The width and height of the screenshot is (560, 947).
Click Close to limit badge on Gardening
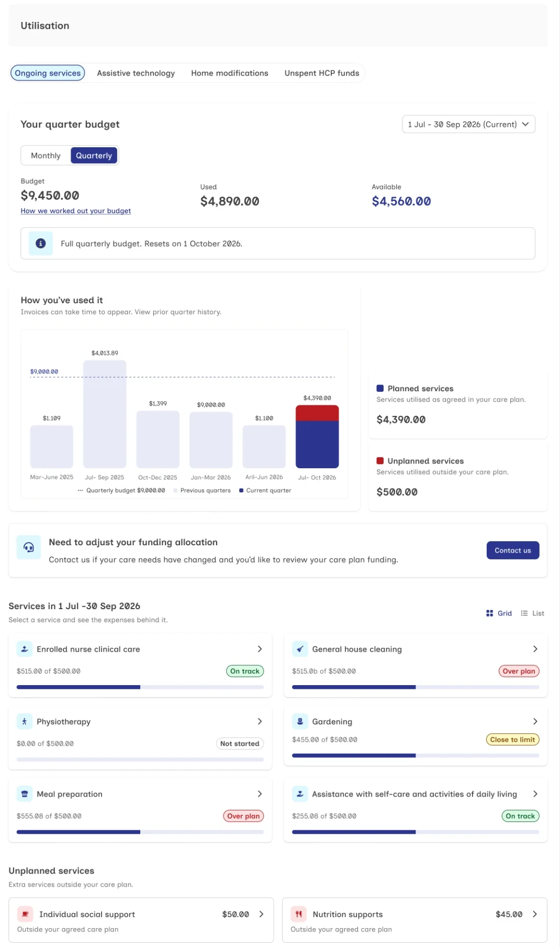tap(512, 740)
